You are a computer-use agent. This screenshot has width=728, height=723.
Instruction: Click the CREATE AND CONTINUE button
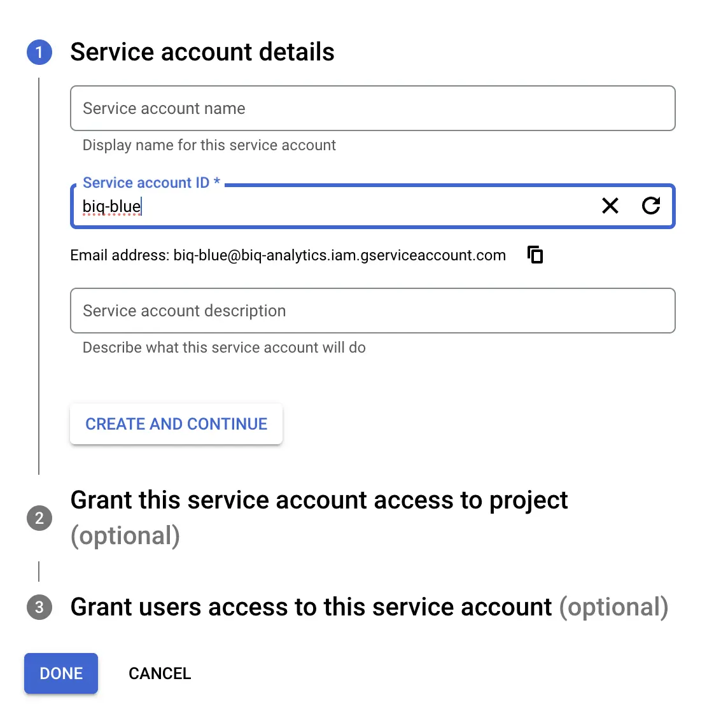tap(176, 424)
